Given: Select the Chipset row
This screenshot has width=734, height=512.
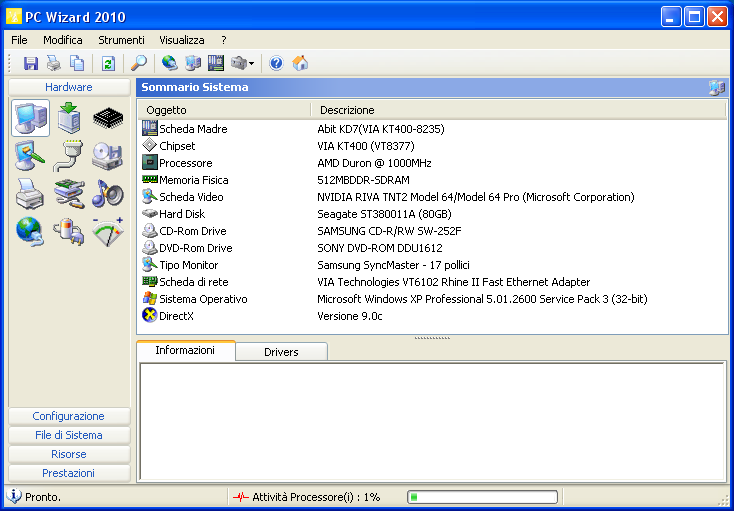Looking at the screenshot, I should pos(432,146).
